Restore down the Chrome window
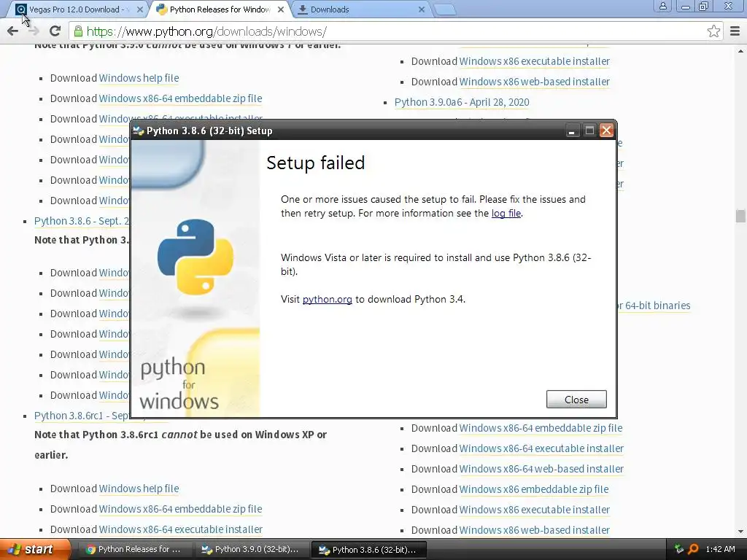Viewport: 747px width, 560px height. pos(704,6)
